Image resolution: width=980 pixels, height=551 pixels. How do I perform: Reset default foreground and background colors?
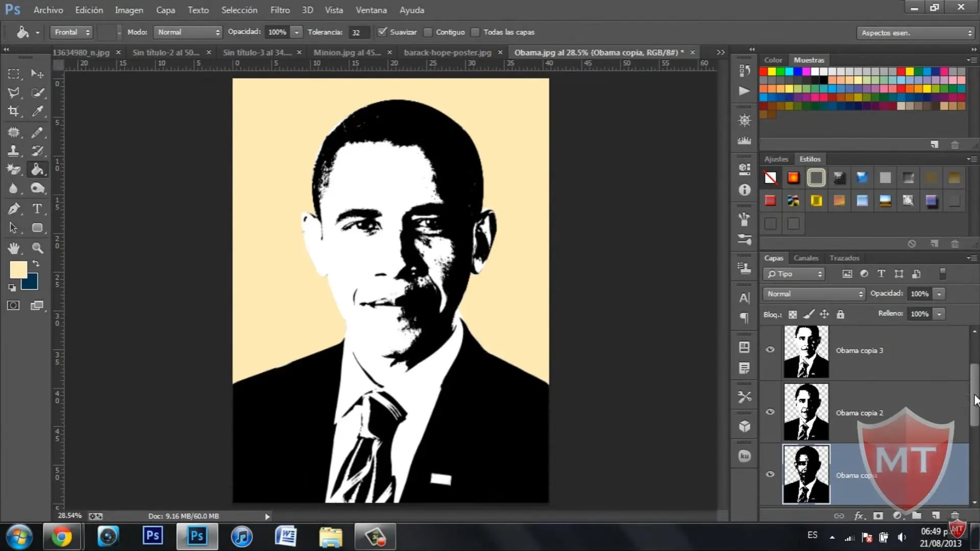[12, 288]
